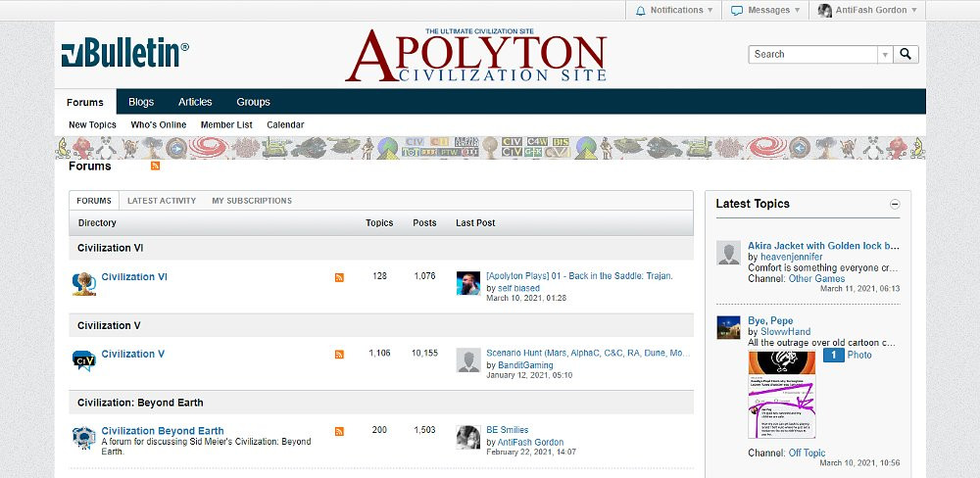
Task: Open Who's Online page
Action: (159, 125)
